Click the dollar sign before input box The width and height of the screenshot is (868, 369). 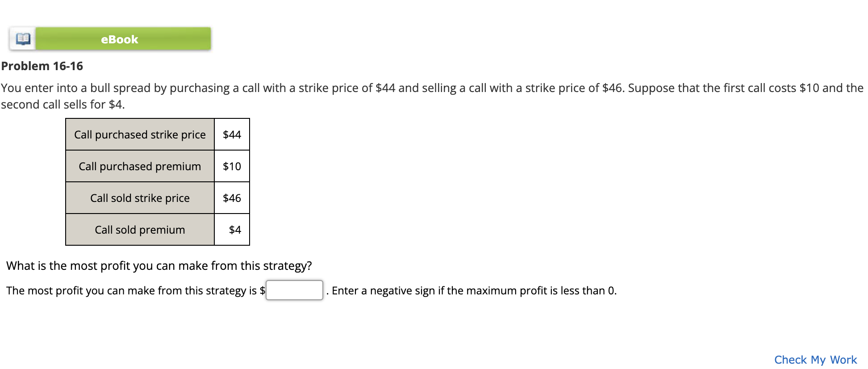(x=263, y=290)
